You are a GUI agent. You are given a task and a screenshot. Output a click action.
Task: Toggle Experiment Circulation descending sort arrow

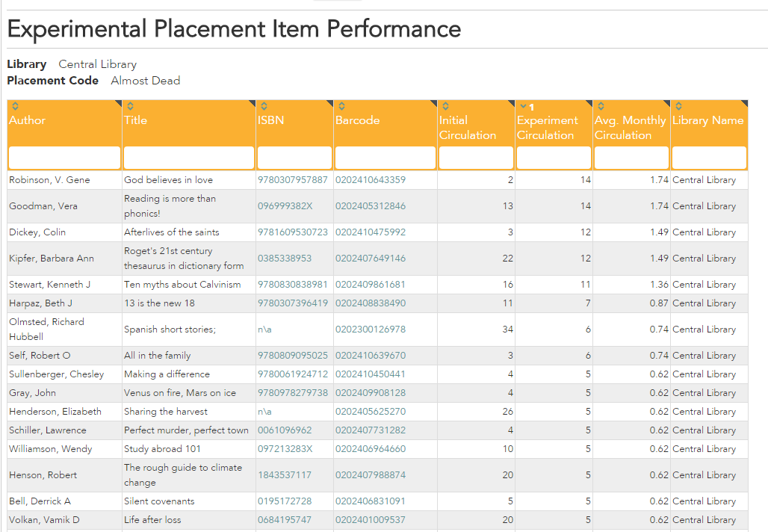coord(523,107)
